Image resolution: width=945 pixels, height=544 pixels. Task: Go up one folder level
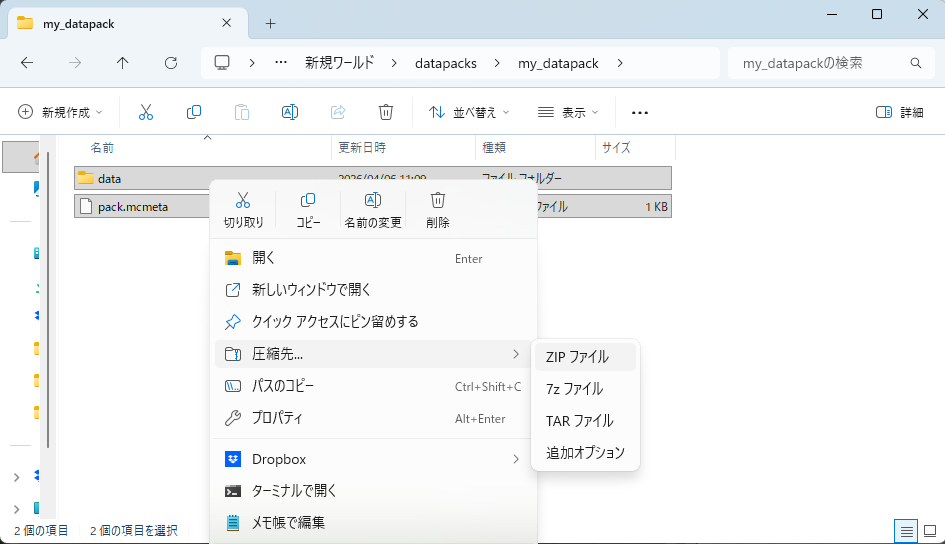point(122,63)
